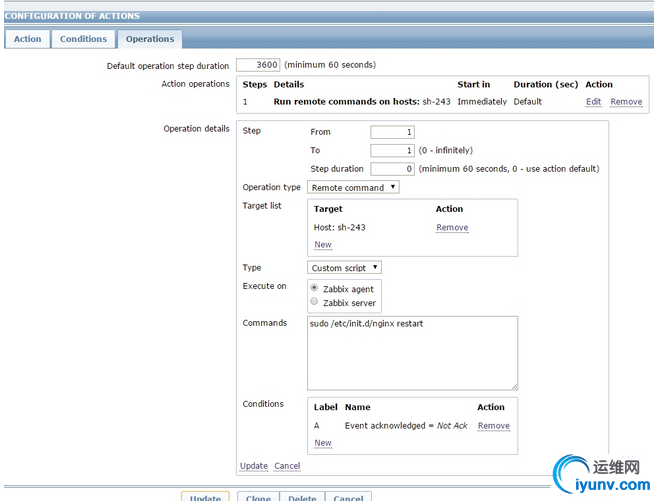Click the Step duration input field
This screenshot has height=501, width=656.
392,169
